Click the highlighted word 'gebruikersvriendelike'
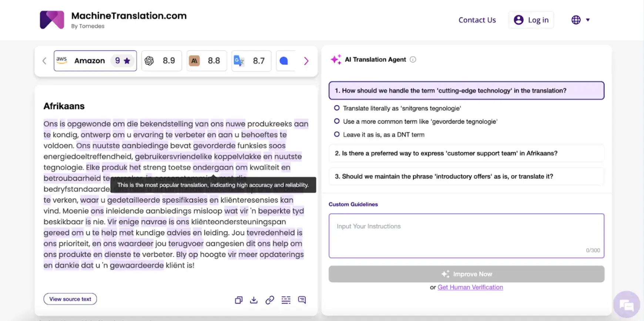The width and height of the screenshot is (644, 321). pyautogui.click(x=173, y=156)
